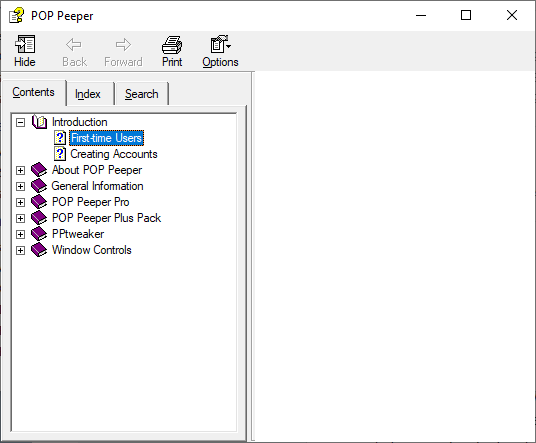Click the Print printer icon
Viewport: 536px width, 443px height.
coord(172,44)
